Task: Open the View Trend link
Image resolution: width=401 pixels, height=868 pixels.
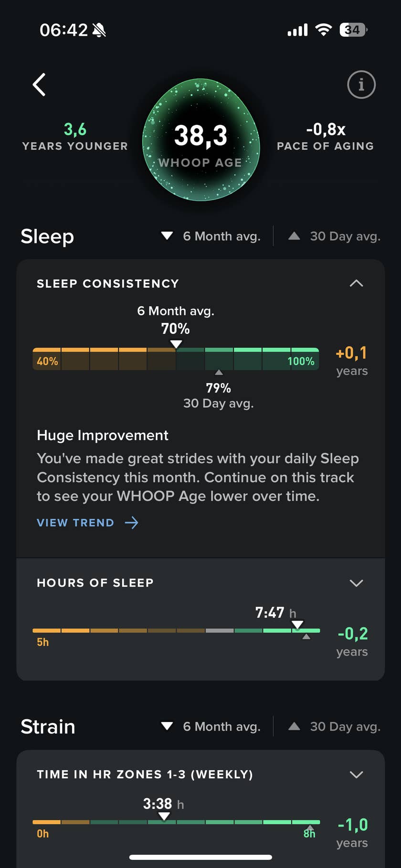Action: click(x=75, y=523)
